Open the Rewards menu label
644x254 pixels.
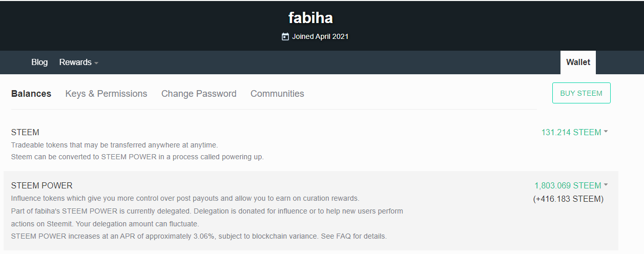[x=75, y=62]
